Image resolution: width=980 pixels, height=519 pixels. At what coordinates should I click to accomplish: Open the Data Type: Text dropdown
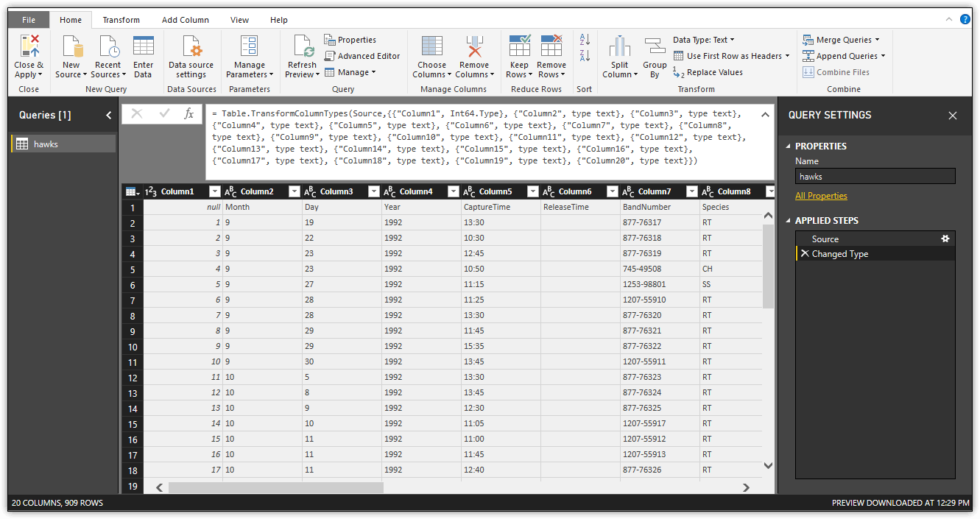tap(704, 40)
